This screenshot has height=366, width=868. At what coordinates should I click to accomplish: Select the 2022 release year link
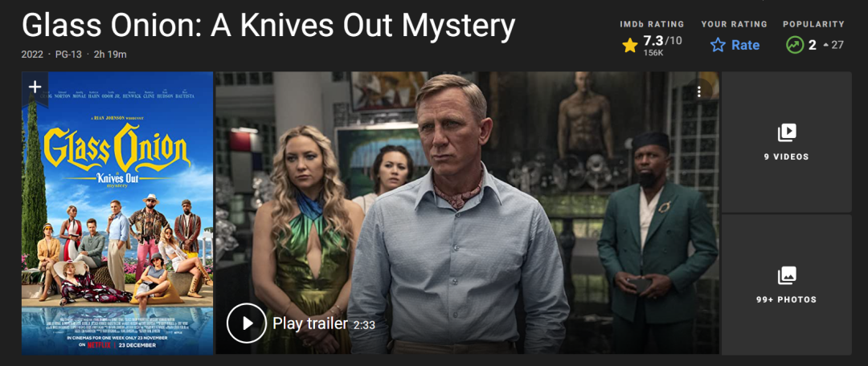[x=32, y=55]
